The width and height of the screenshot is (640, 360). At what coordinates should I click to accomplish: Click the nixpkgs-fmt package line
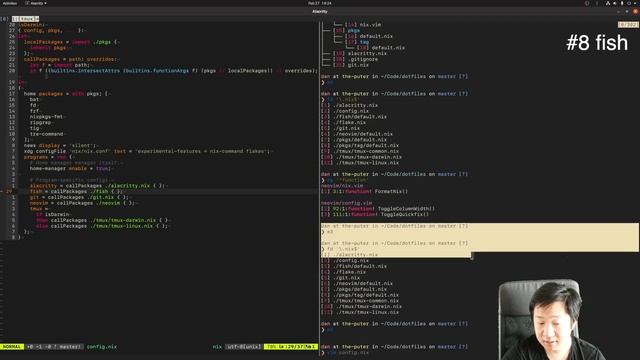47,116
